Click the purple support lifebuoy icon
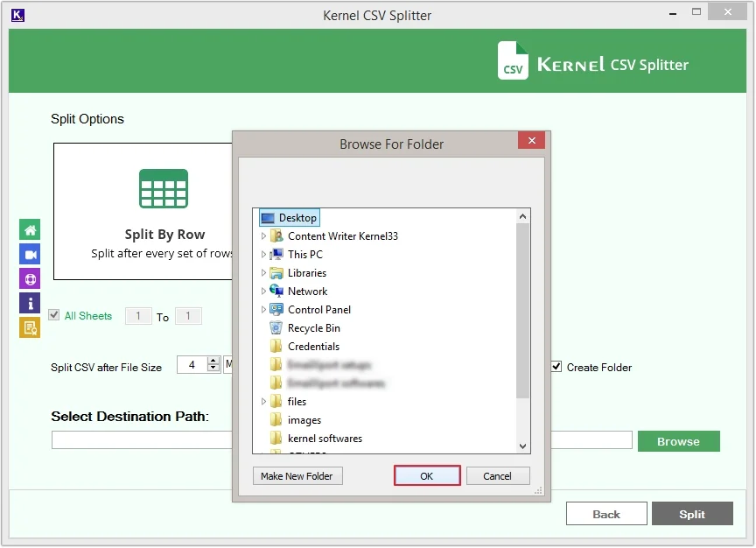This screenshot has height=548, width=756. point(30,279)
